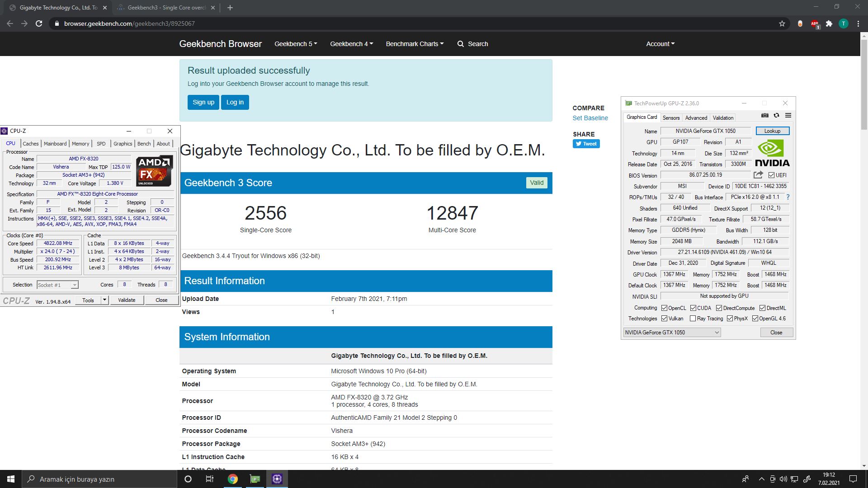Screen dimensions: 868x488
Task: Toggle the DirectCompute checkbox
Action: click(x=719, y=308)
